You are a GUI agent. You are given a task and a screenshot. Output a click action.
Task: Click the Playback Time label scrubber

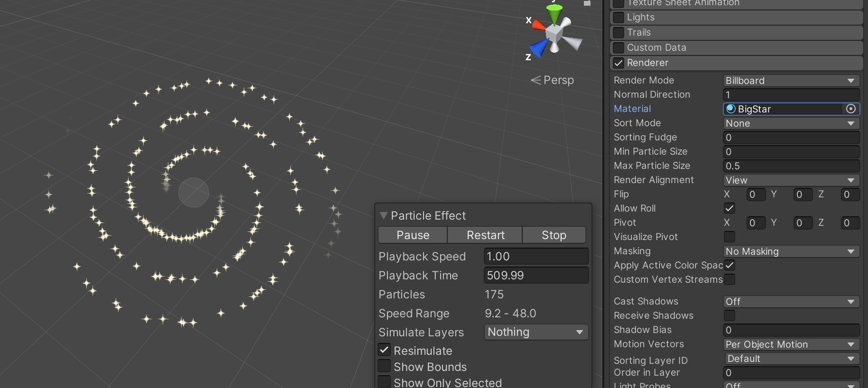point(418,275)
